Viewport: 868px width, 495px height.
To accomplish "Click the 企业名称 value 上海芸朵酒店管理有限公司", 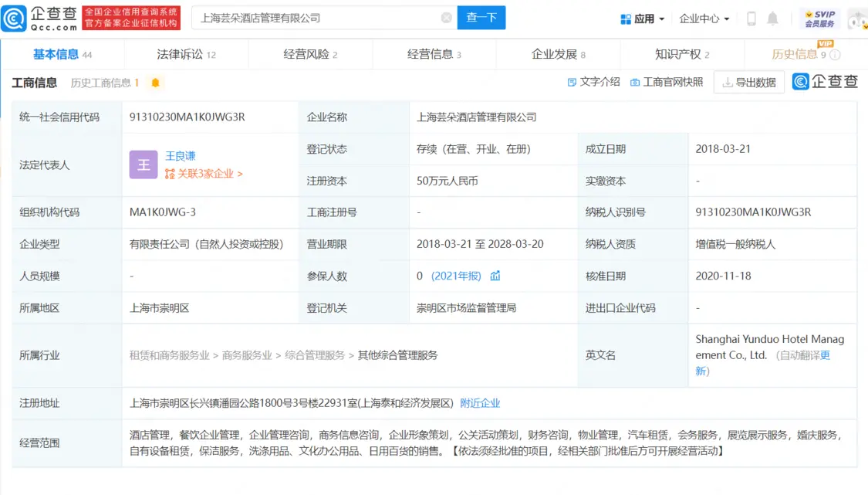I will point(477,117).
